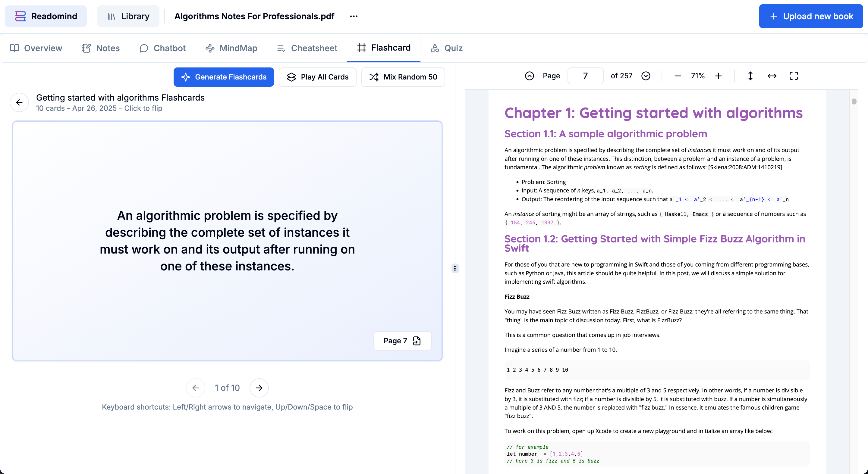Fit PDF to page height
The height and width of the screenshot is (474, 868).
point(750,76)
